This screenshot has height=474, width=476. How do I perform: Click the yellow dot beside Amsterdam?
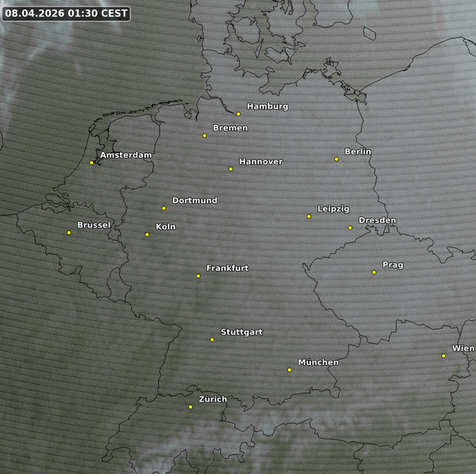91,162
